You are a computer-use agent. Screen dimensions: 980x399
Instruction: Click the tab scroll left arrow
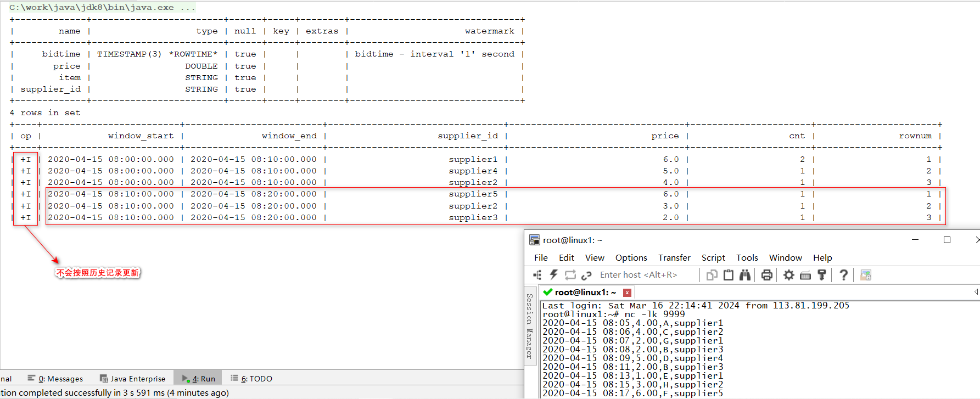976,292
